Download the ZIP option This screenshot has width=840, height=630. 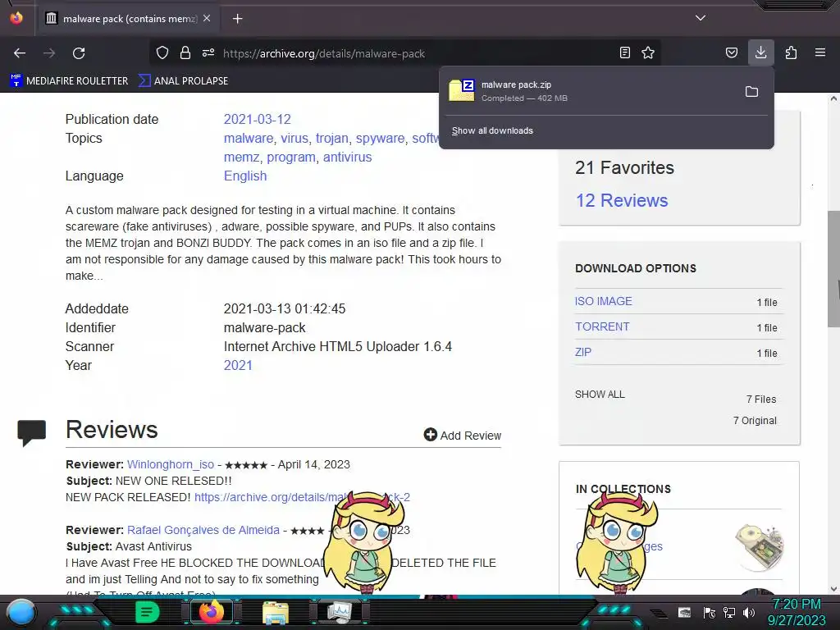coord(583,352)
